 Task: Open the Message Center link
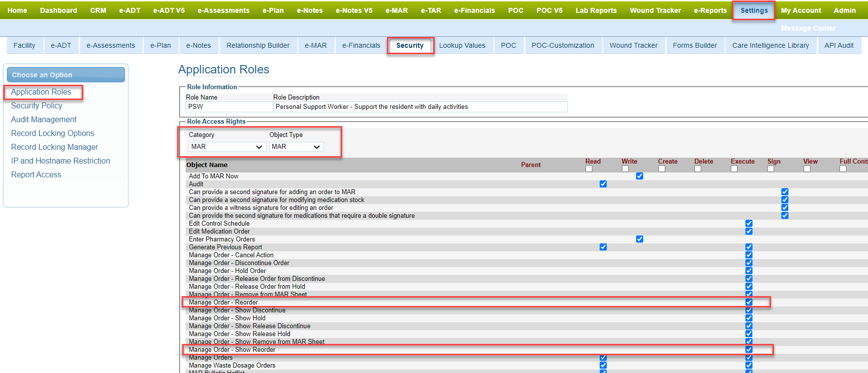pos(808,28)
